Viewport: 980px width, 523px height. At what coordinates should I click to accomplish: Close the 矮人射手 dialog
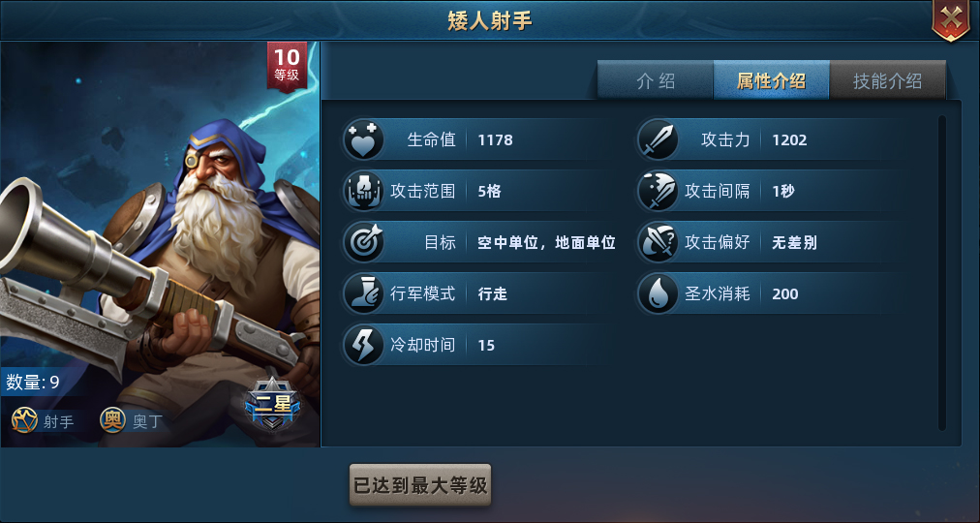click(x=951, y=19)
